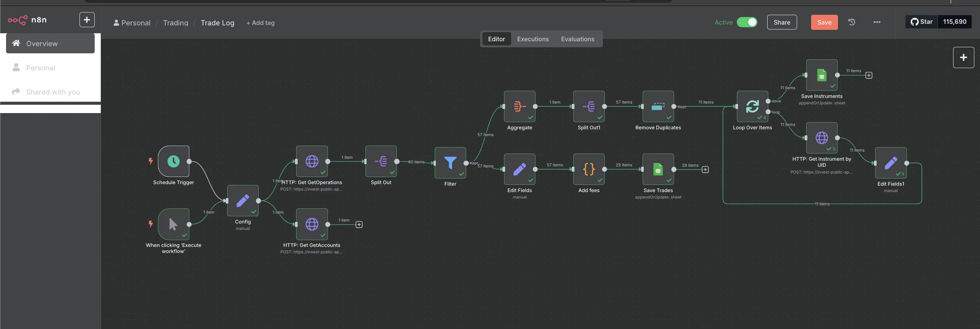Open Shared with you in sidebar
Screen dimensions: 980x329
point(50,92)
